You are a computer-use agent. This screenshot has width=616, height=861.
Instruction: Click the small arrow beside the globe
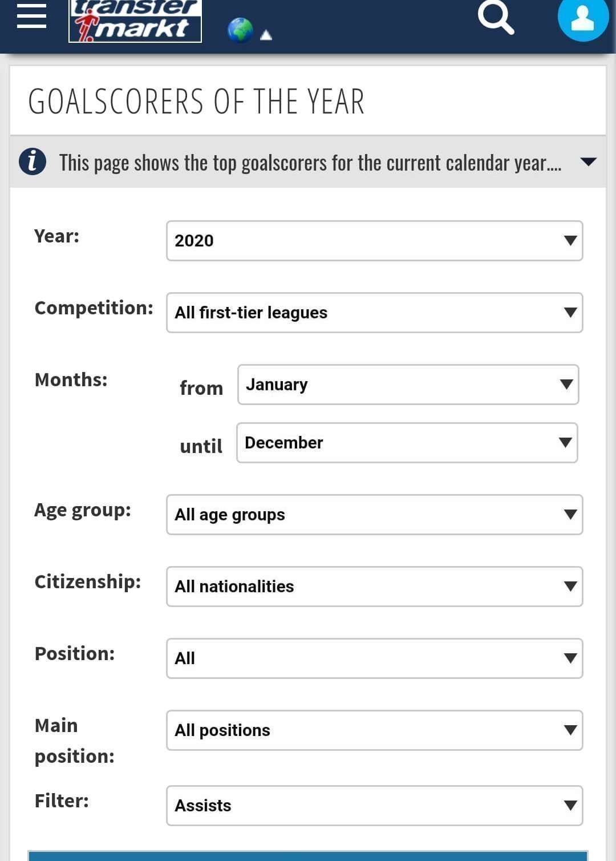(266, 35)
